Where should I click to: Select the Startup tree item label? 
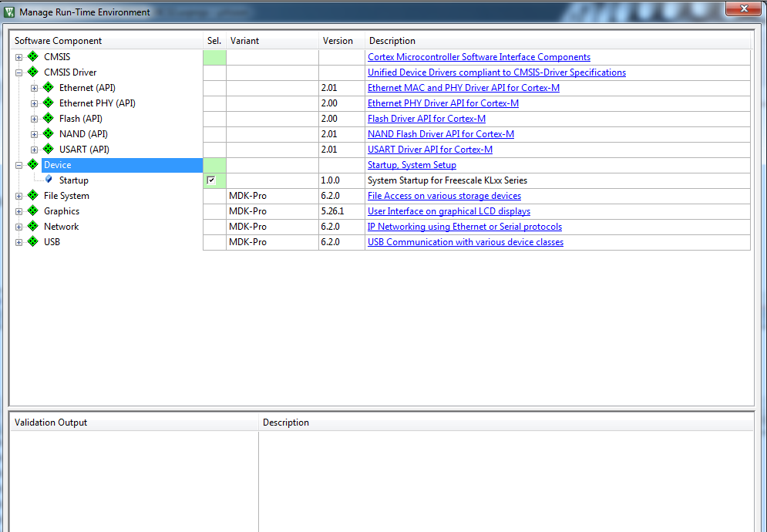pyautogui.click(x=74, y=180)
